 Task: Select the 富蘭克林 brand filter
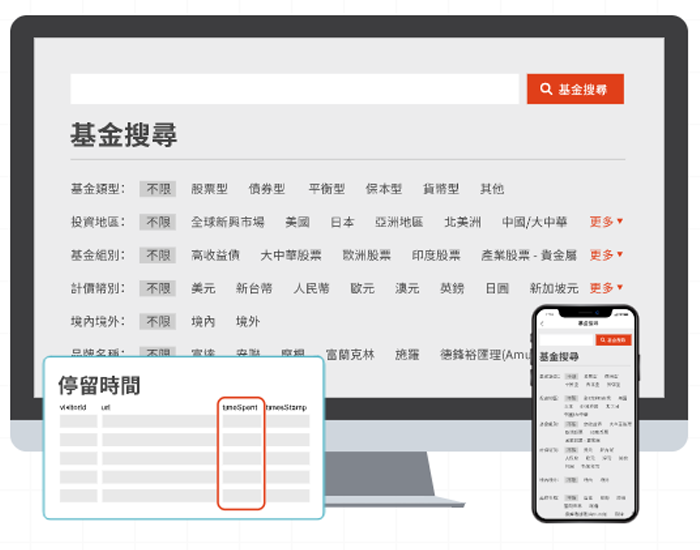350,354
